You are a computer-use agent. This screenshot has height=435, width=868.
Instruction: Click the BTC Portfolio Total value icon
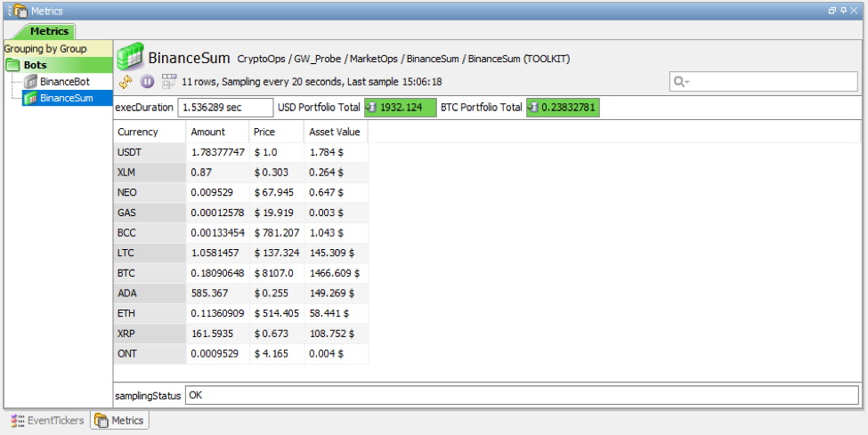(x=533, y=108)
